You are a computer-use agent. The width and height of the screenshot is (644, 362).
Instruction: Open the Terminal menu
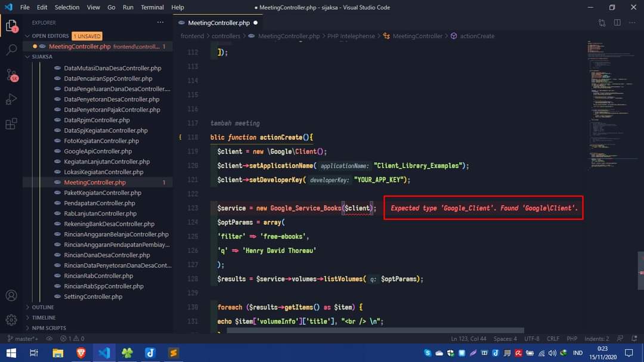152,7
